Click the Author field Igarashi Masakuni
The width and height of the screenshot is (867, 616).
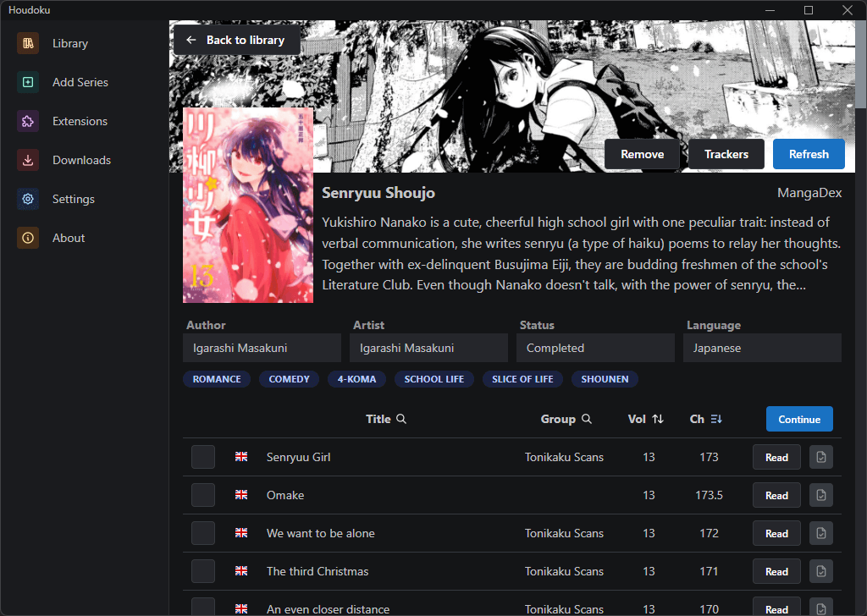click(262, 348)
